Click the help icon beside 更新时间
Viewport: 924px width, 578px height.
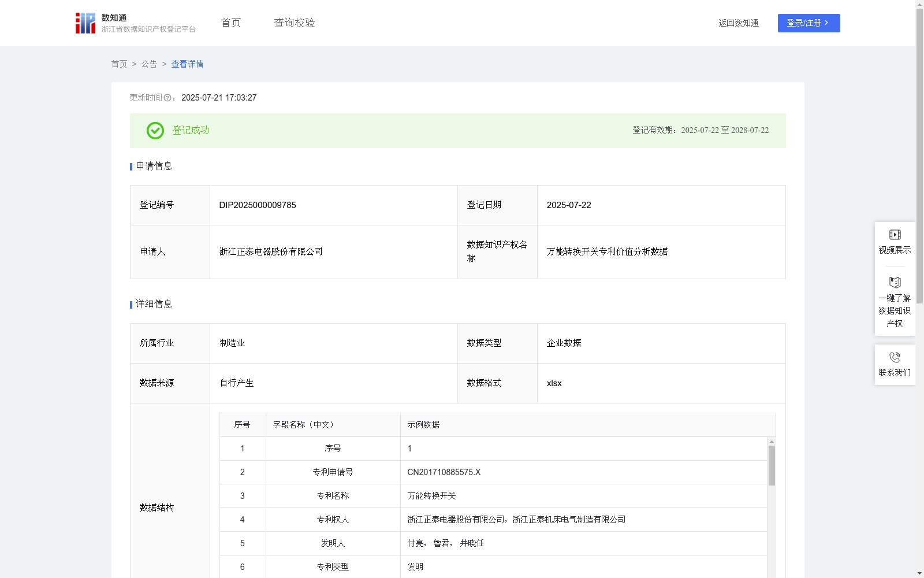pyautogui.click(x=167, y=98)
